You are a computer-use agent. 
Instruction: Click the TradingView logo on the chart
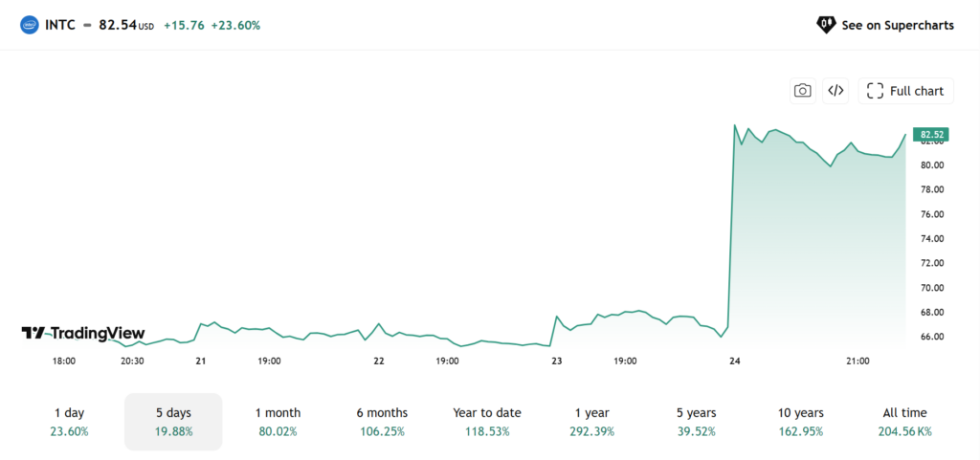[x=83, y=334]
